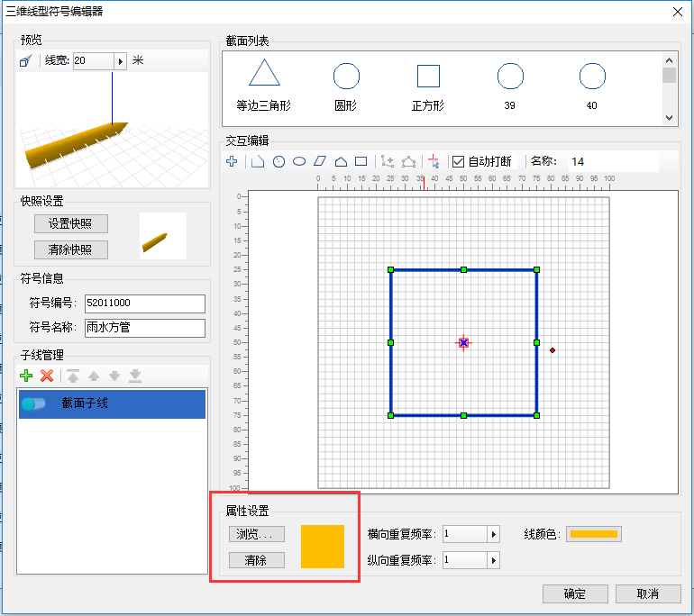Add a new sub-line with green plus
The width and height of the screenshot is (694, 616).
click(26, 376)
